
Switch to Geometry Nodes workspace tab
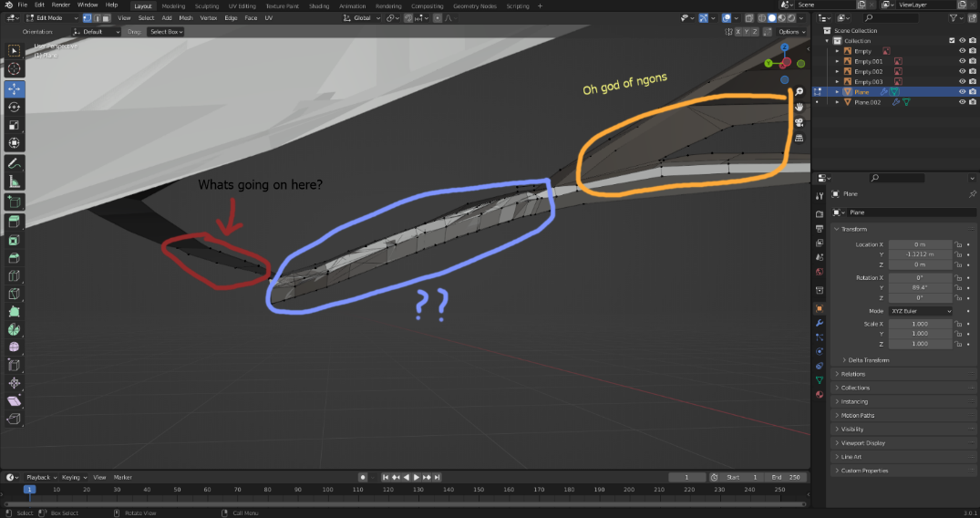point(474,5)
